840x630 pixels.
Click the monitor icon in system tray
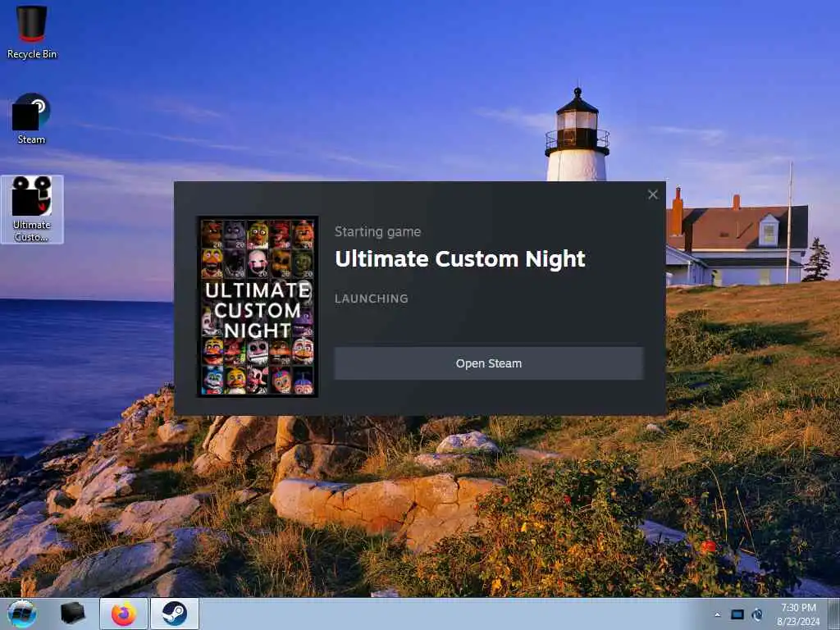(737, 614)
